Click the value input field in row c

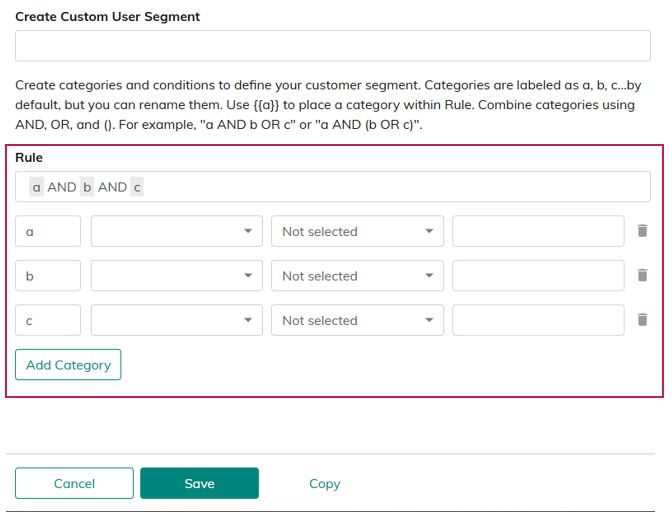point(538,320)
